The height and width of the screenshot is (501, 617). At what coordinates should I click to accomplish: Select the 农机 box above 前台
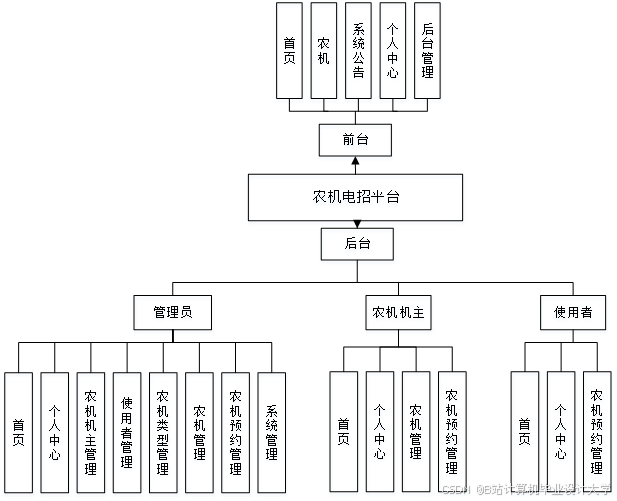(323, 50)
